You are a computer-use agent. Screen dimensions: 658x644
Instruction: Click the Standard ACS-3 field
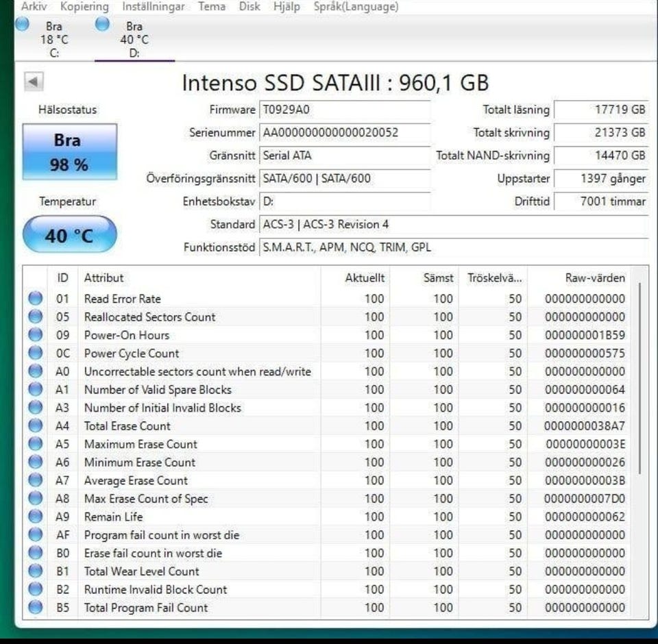click(x=454, y=225)
